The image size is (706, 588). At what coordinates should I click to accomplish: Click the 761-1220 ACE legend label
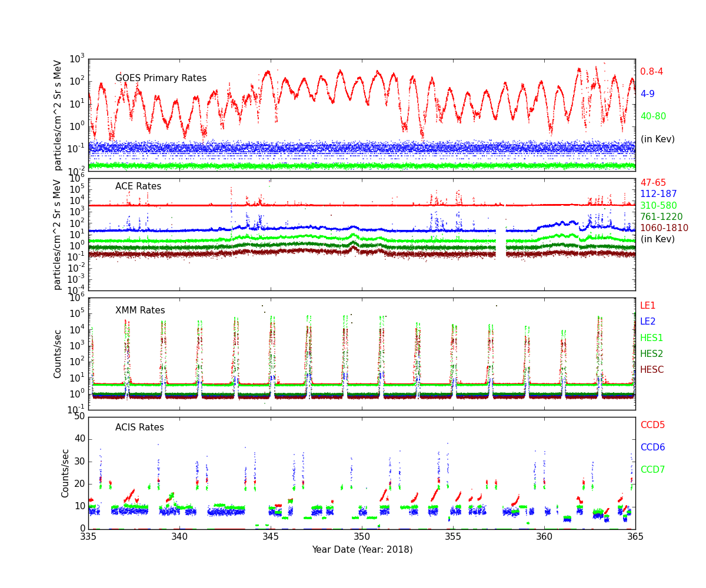click(661, 217)
